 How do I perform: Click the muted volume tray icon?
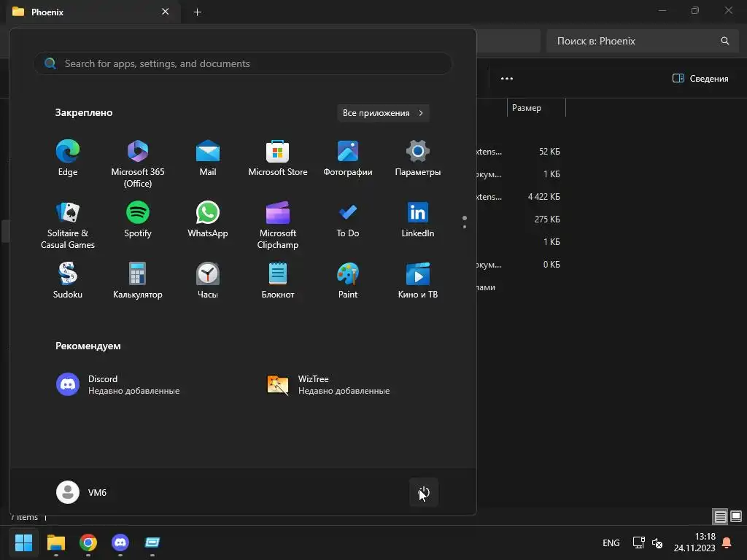click(657, 542)
